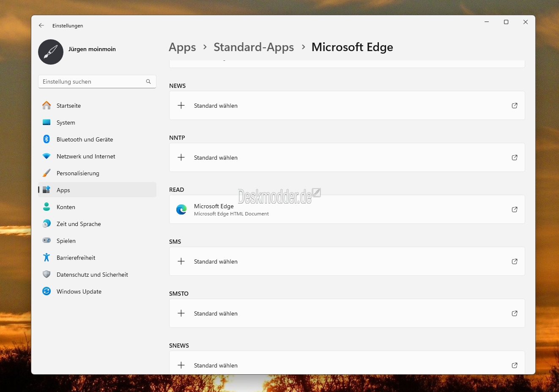Change Microsoft Edge default for READ

click(x=347, y=210)
